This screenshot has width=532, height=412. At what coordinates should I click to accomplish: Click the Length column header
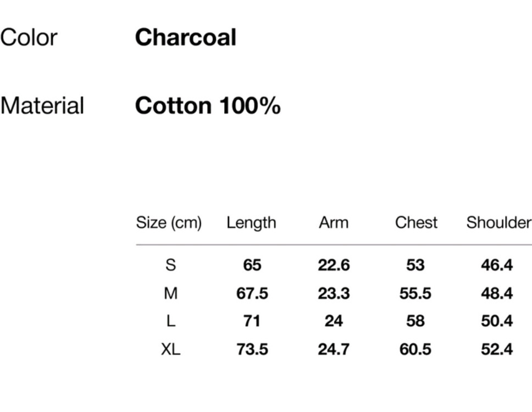251,222
